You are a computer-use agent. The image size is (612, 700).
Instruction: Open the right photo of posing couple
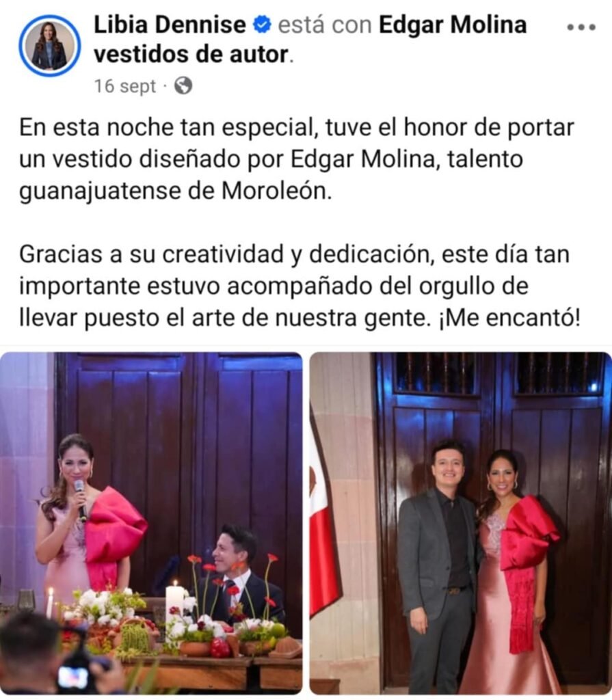point(461,523)
